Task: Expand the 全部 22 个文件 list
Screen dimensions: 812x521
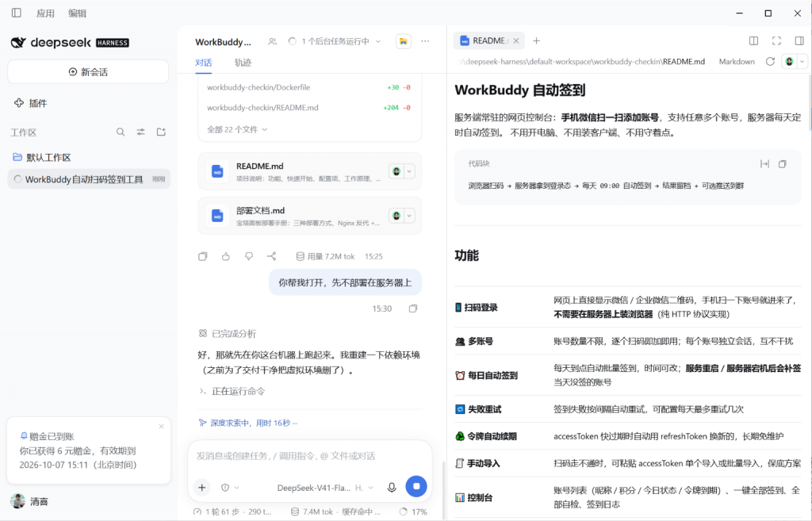Action: 237,129
